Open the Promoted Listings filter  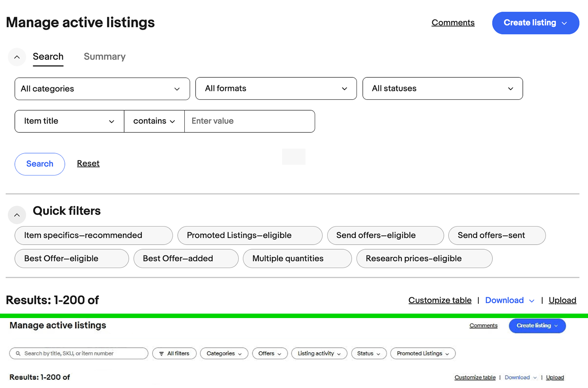click(x=422, y=354)
